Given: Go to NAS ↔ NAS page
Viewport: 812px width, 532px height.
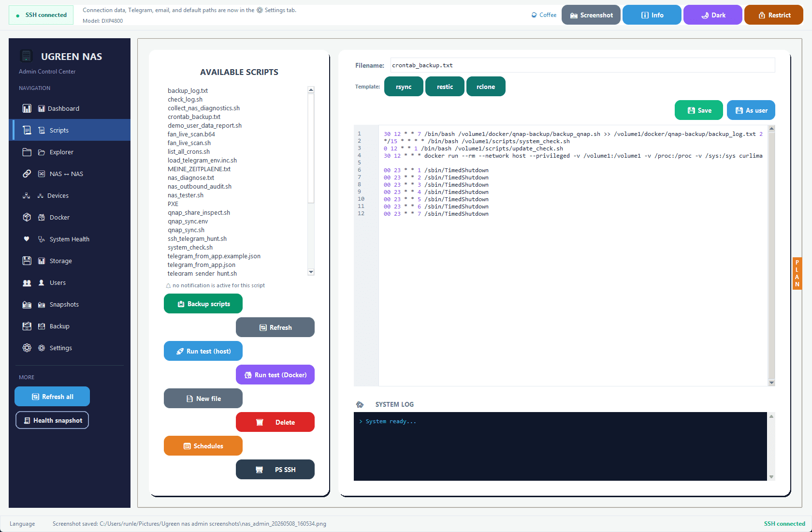Looking at the screenshot, I should tap(70, 174).
